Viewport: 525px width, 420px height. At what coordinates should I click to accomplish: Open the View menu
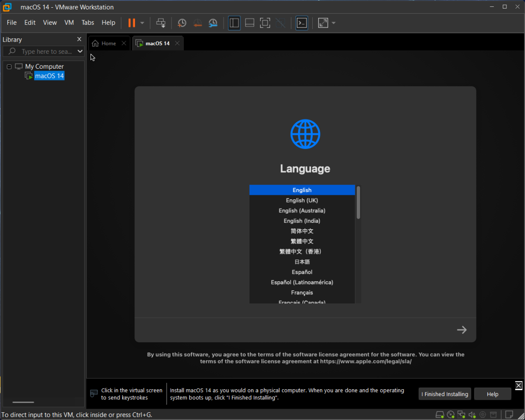[x=50, y=23]
